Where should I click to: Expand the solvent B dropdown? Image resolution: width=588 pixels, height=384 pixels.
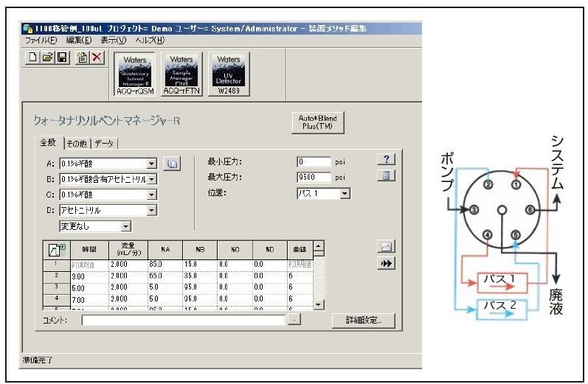[x=151, y=179]
